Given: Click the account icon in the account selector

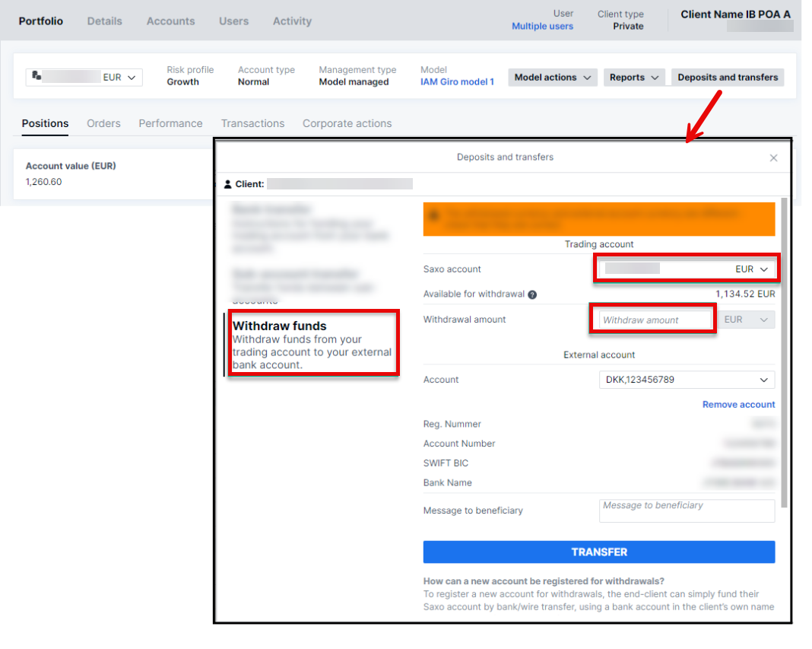Looking at the screenshot, I should coord(36,76).
